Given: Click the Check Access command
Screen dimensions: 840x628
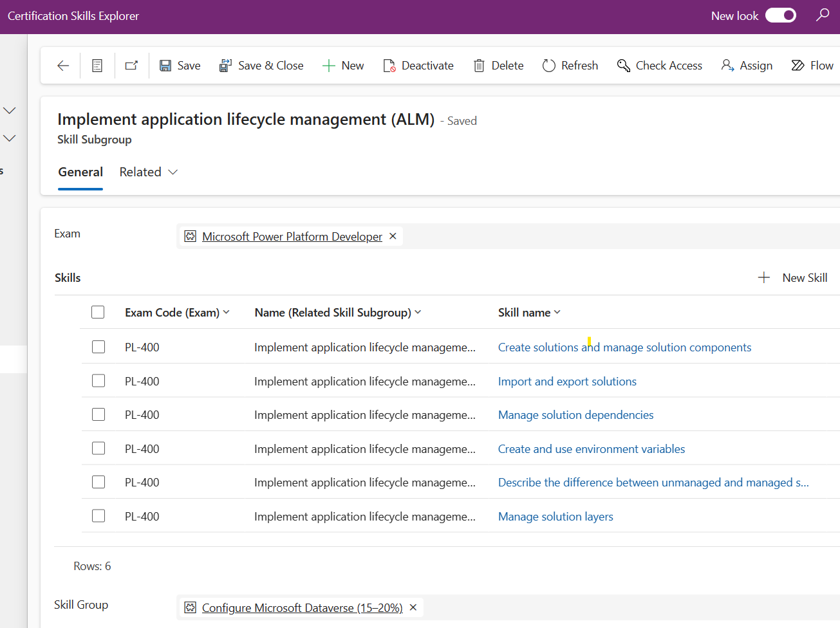Looking at the screenshot, I should pos(660,66).
